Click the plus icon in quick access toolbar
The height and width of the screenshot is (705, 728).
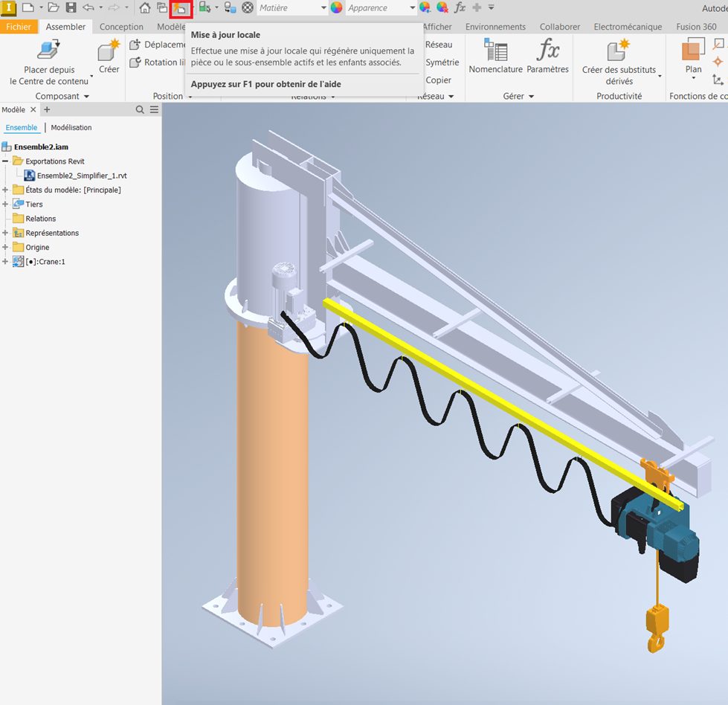pos(477,7)
